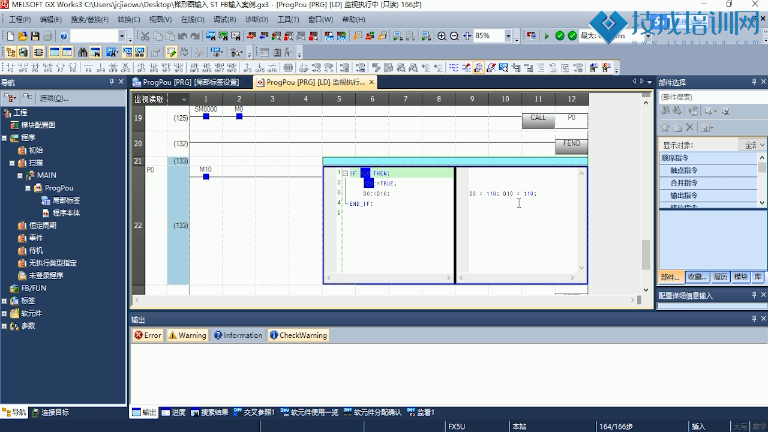Screen dimensions: 768x432
Task: Toggle the Error filter in output panel
Action: (148, 335)
